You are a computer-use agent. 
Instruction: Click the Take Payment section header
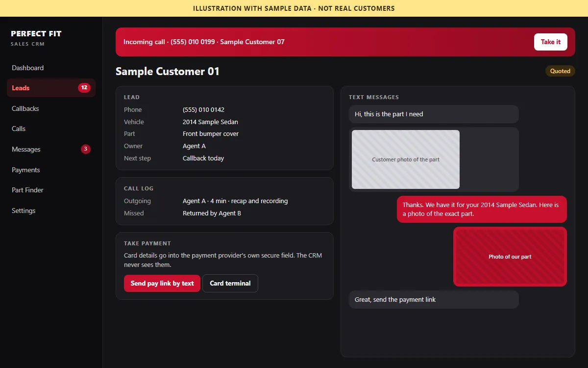[x=147, y=243]
